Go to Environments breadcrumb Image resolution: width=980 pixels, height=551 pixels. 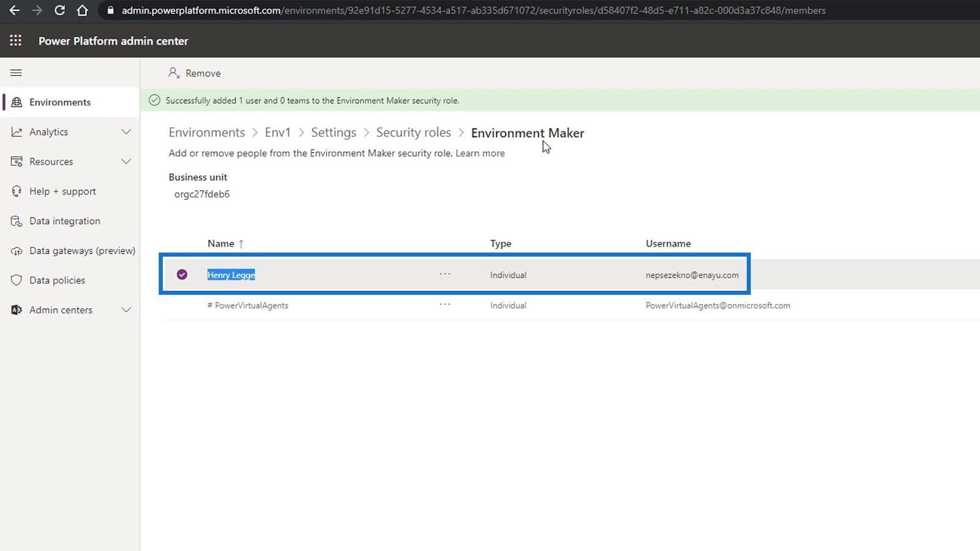206,133
